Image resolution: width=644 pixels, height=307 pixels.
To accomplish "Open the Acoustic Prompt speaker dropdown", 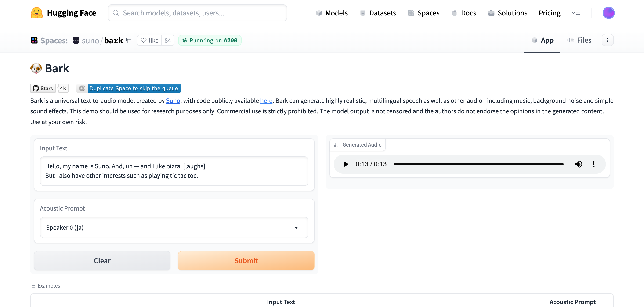I will pyautogui.click(x=174, y=227).
